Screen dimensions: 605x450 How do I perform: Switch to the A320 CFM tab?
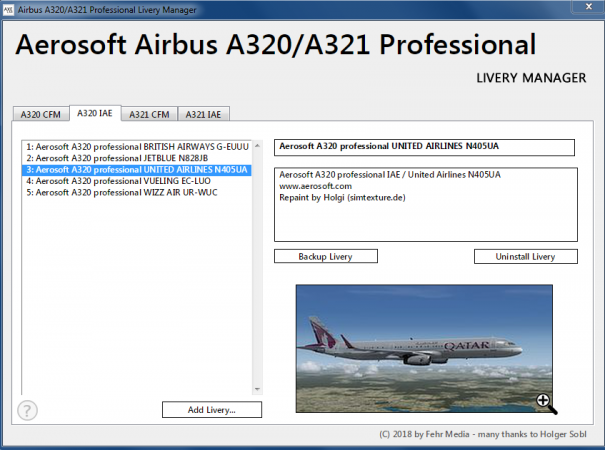41,115
